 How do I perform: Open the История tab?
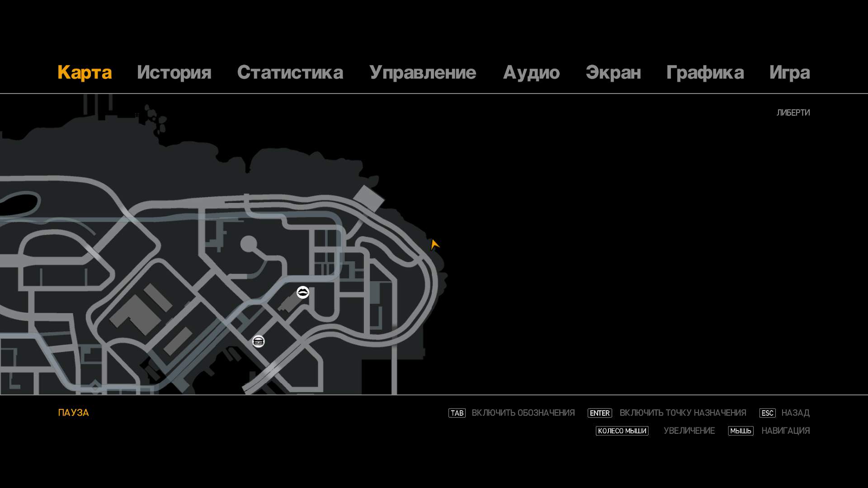pos(174,73)
